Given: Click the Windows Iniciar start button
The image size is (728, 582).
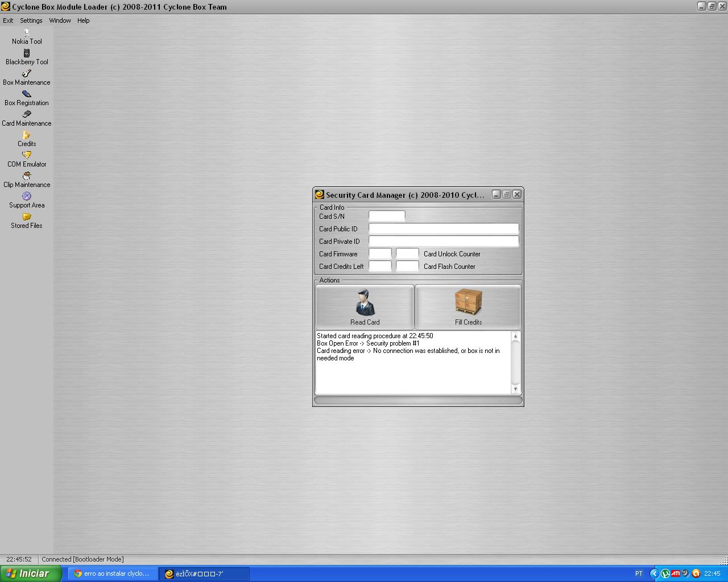Looking at the screenshot, I should pos(31,573).
